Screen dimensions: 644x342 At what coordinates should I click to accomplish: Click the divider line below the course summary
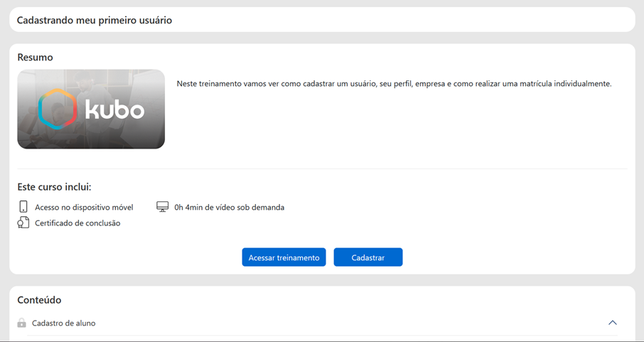pyautogui.click(x=322, y=169)
